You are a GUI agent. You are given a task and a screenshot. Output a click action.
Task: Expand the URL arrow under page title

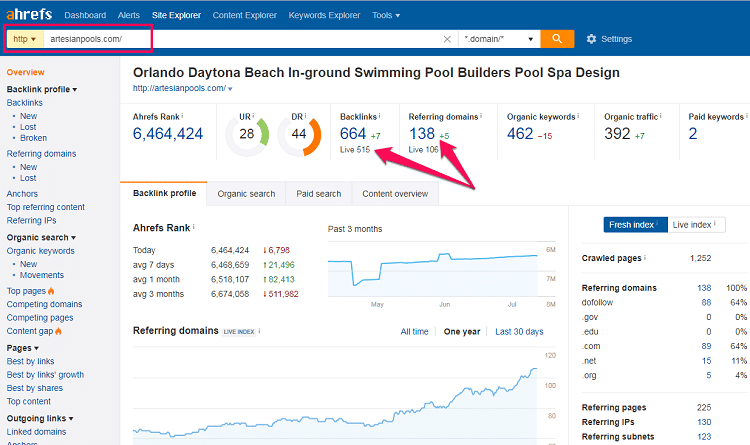pyautogui.click(x=231, y=89)
